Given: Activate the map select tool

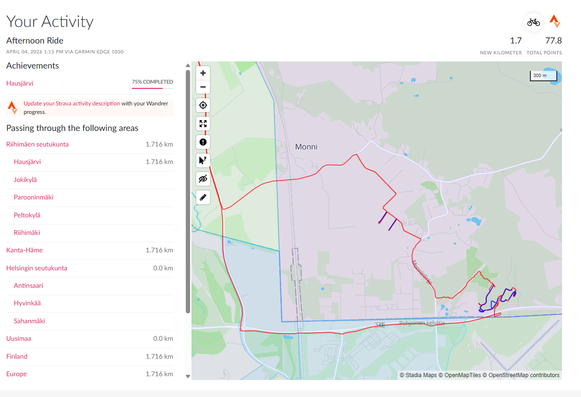Looking at the screenshot, I should [203, 161].
